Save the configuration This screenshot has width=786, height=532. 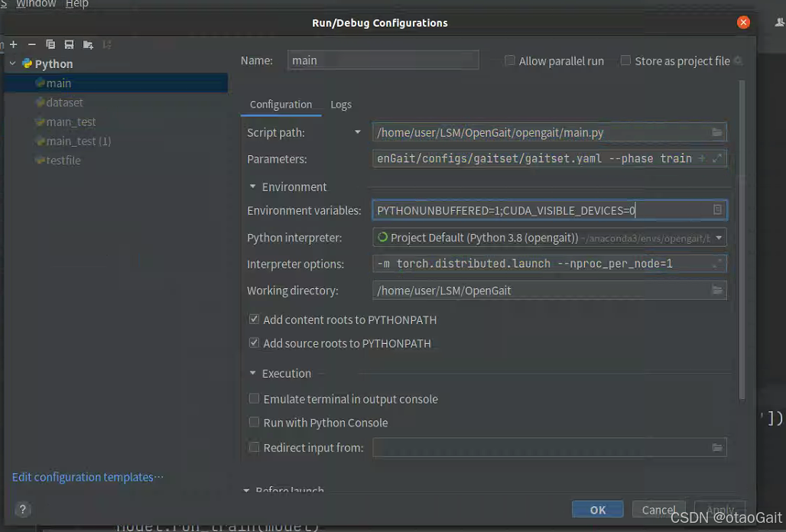tap(68, 44)
